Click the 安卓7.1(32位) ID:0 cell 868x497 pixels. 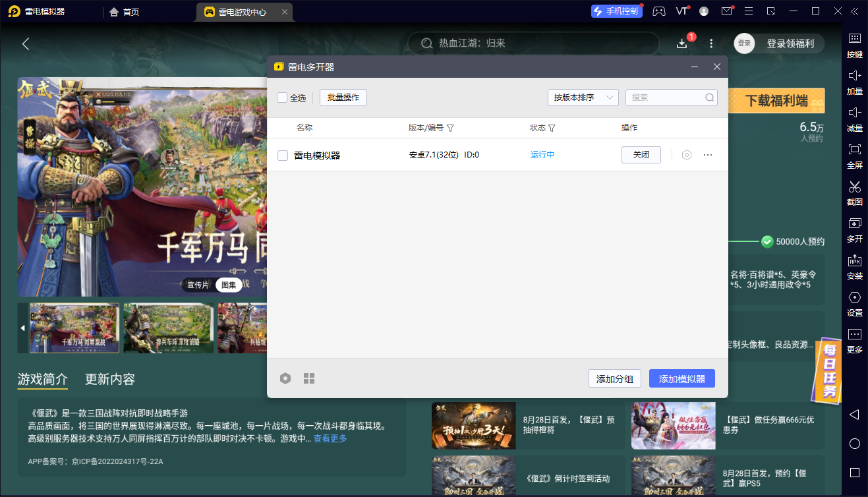tap(444, 155)
